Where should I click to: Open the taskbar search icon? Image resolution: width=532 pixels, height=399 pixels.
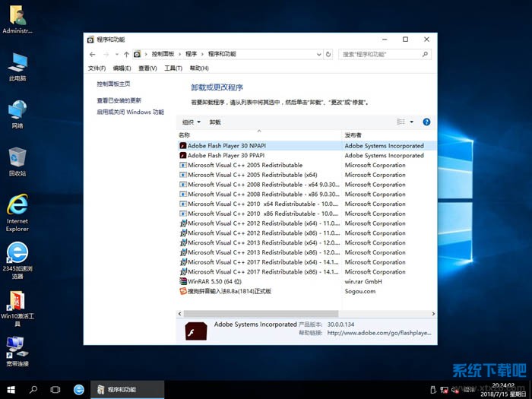tap(33, 389)
